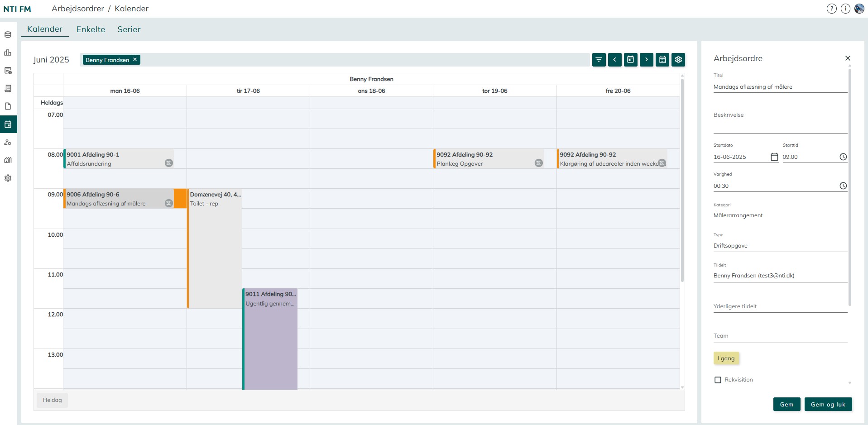Switch to the Serier tab

click(x=129, y=29)
